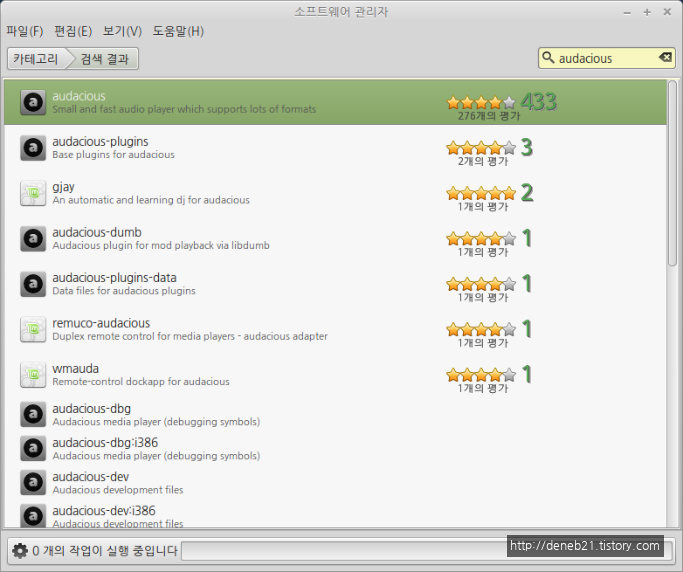
Task: Click the star rating of audacious
Action: tap(481, 102)
